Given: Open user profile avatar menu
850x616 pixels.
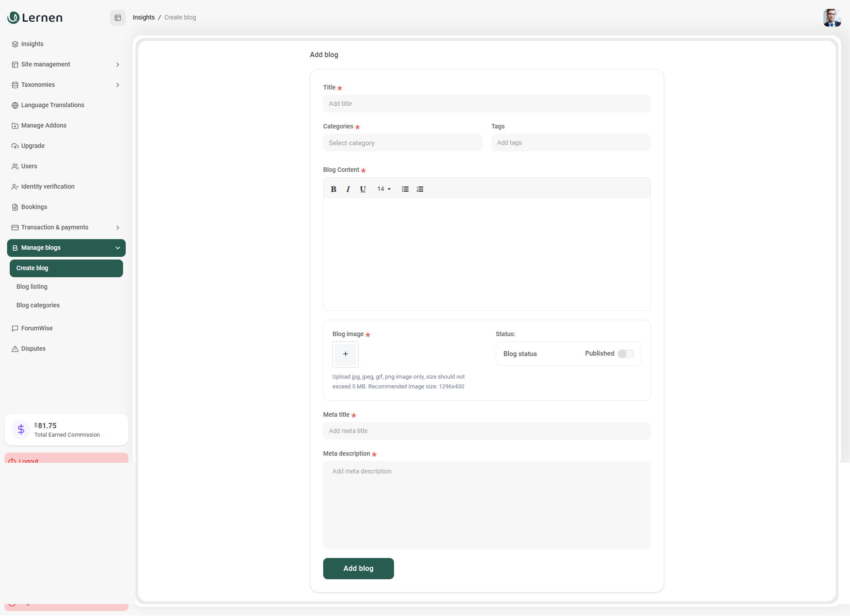Looking at the screenshot, I should [831, 18].
